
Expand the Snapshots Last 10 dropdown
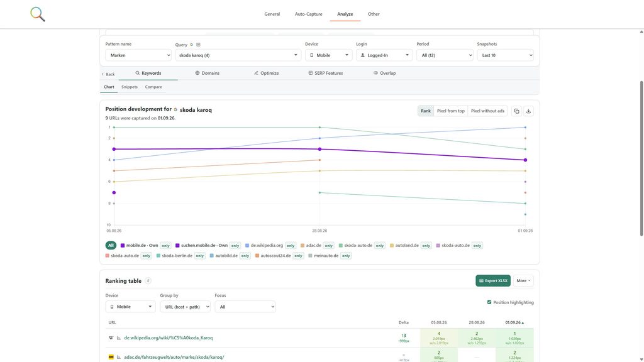[505, 55]
